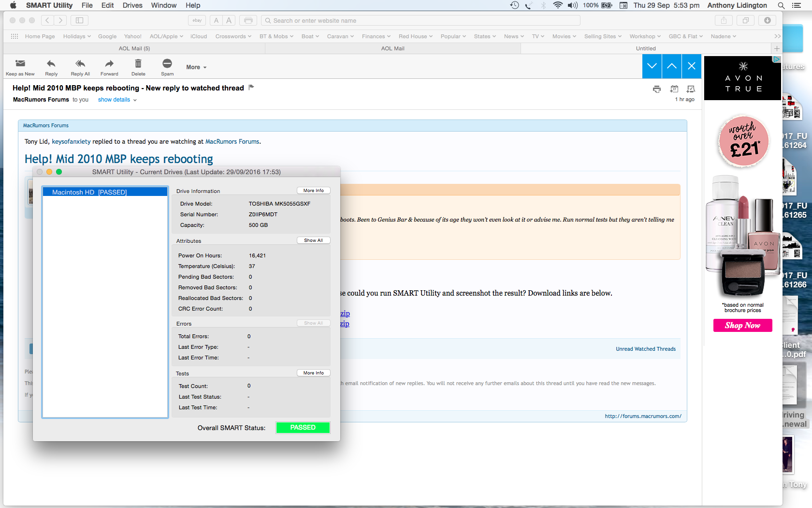Click the Keep as New mail icon
The width and height of the screenshot is (812, 508).
pyautogui.click(x=20, y=63)
